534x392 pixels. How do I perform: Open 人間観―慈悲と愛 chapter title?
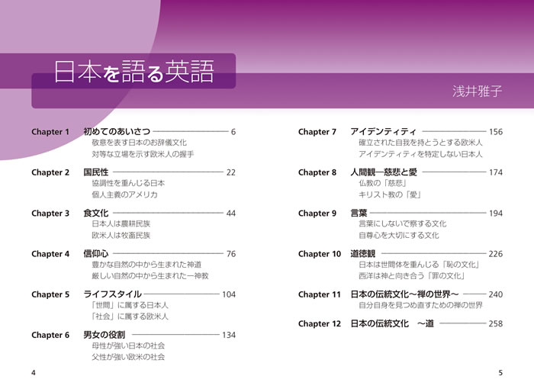[384, 172]
